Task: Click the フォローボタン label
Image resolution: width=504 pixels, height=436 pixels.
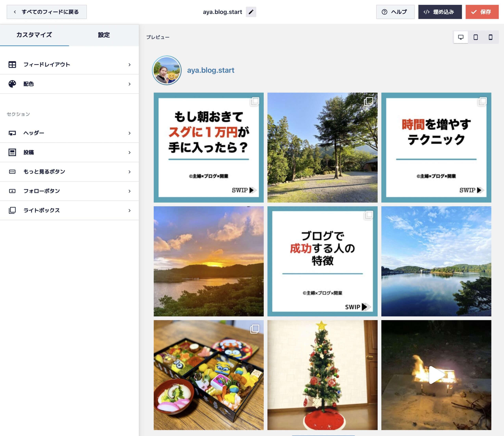Action: [x=42, y=191]
